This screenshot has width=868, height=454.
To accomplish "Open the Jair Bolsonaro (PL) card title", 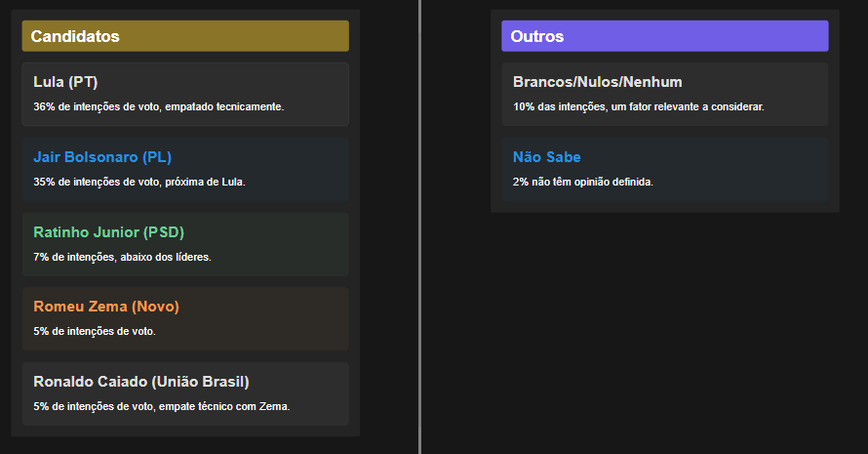I will 102,157.
